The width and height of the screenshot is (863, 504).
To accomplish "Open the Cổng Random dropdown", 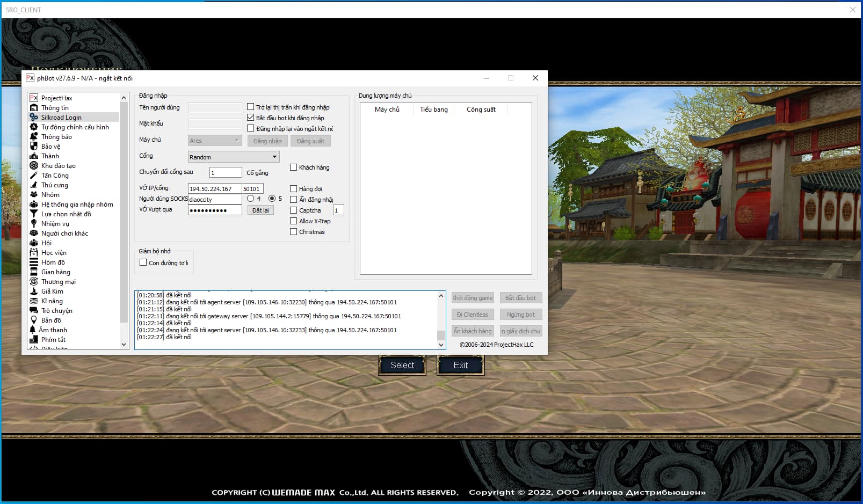I will click(x=234, y=157).
